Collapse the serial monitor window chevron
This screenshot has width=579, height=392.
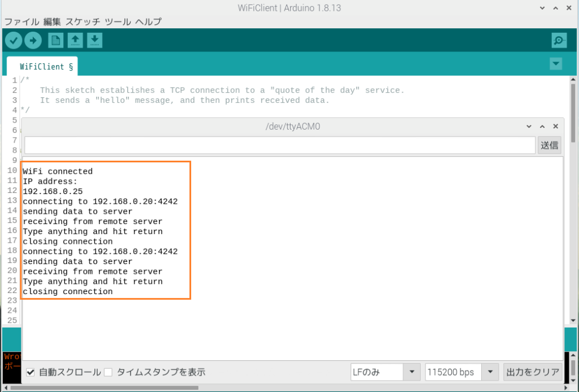528,126
